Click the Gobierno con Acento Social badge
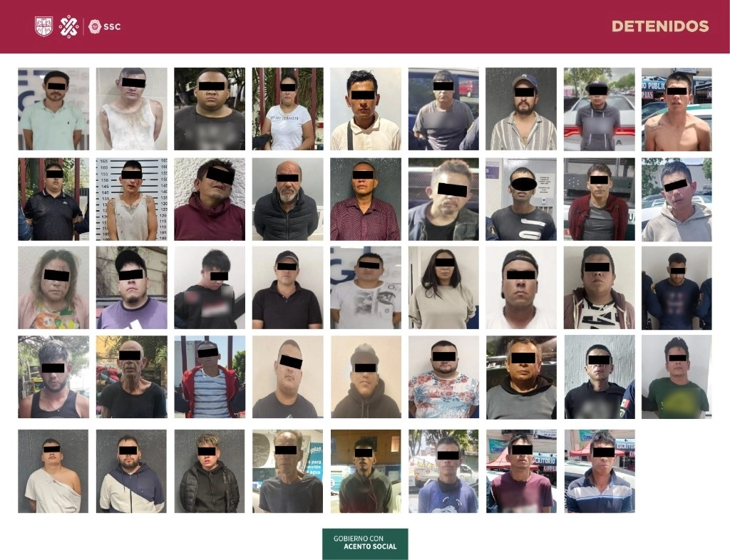This screenshot has width=730, height=560. (365, 544)
